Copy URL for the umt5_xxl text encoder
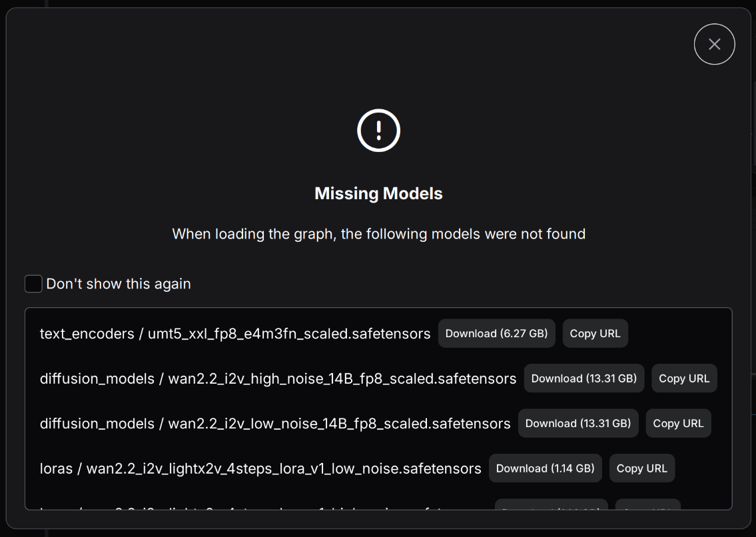756x537 pixels. [x=595, y=333]
